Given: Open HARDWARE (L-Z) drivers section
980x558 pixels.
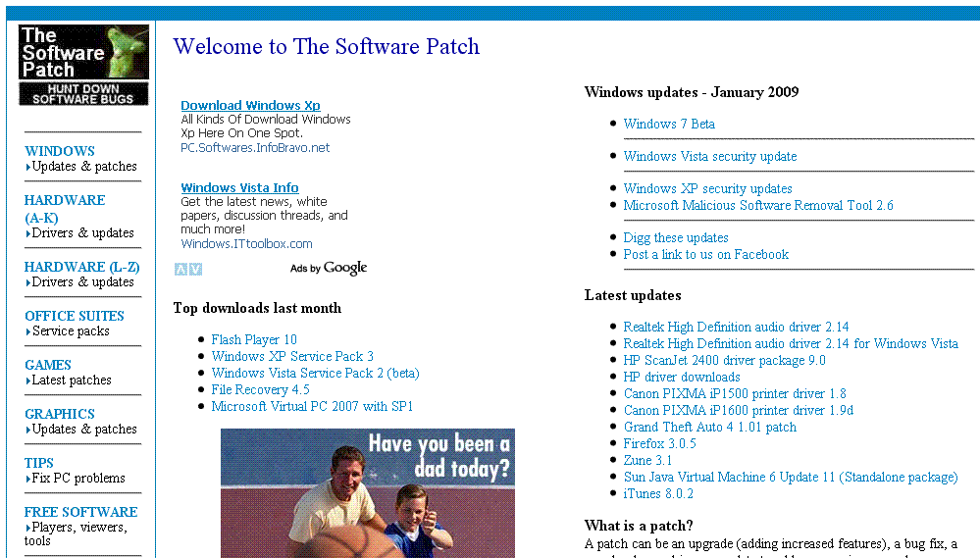Looking at the screenshot, I should 81,267.
